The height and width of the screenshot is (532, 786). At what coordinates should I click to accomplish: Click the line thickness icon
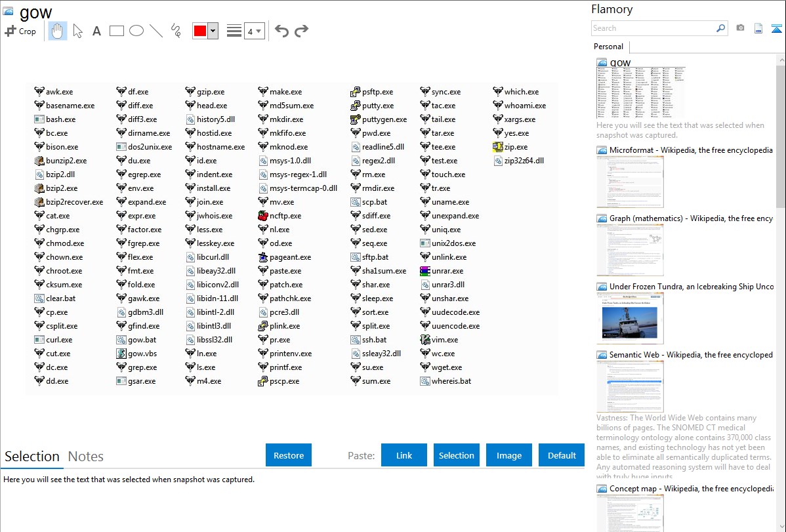tap(234, 31)
